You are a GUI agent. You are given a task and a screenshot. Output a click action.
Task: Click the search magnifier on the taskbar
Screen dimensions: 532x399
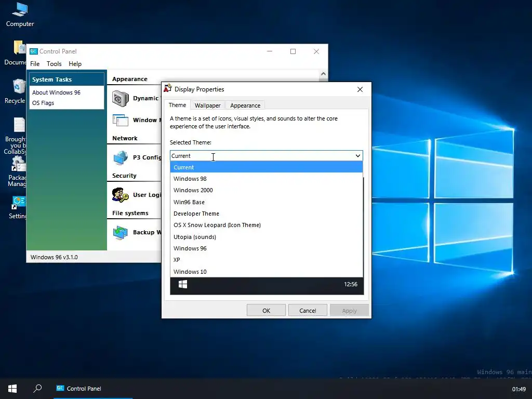pos(37,389)
